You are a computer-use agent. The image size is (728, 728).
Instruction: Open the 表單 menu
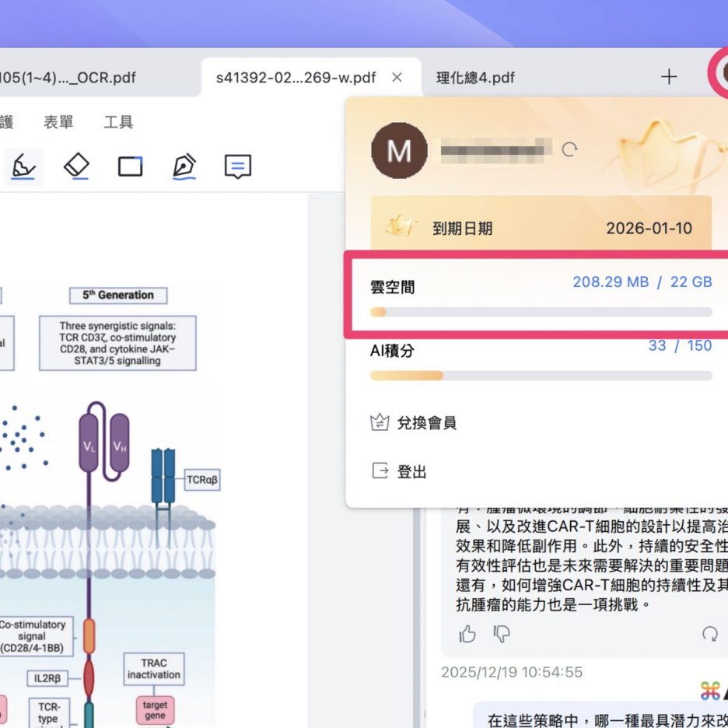click(x=58, y=122)
